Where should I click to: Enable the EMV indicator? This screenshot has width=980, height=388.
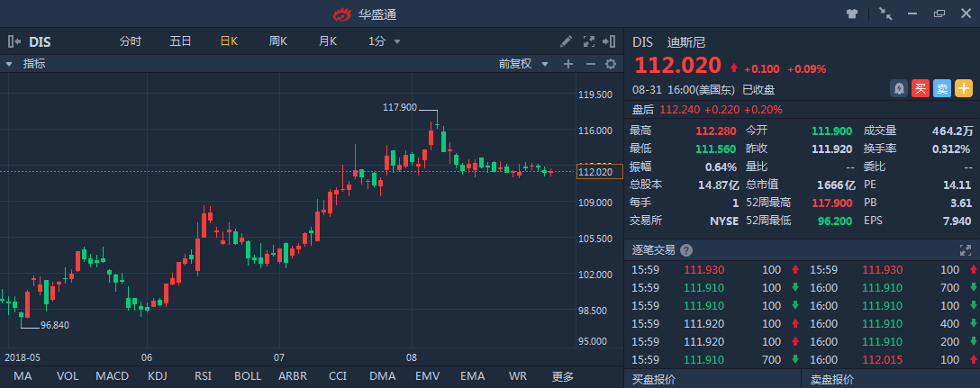428,376
